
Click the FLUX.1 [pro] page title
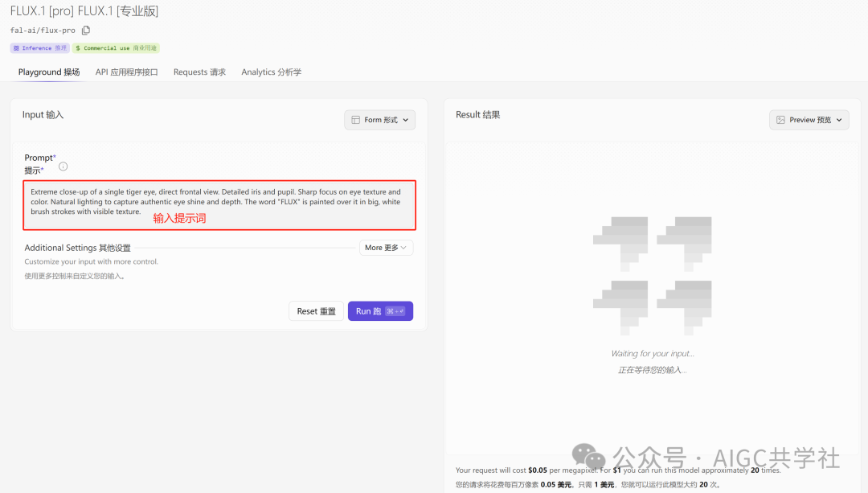[x=84, y=11]
